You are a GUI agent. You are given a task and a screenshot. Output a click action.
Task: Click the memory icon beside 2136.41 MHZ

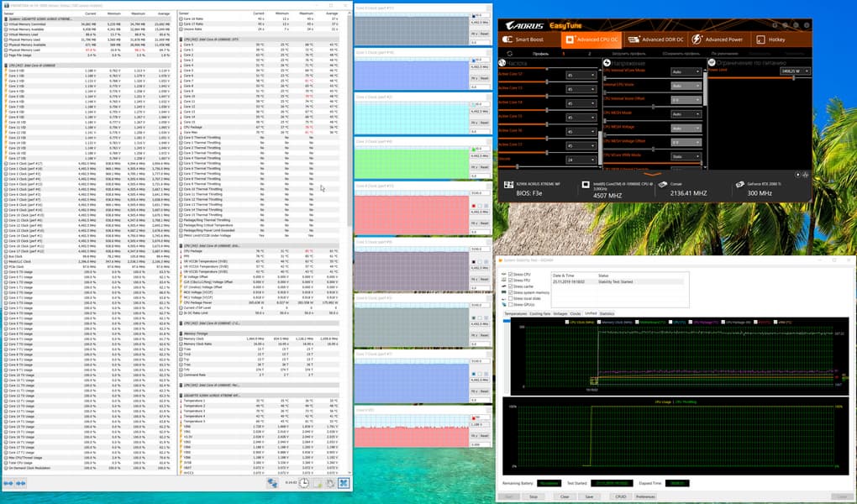662,185
